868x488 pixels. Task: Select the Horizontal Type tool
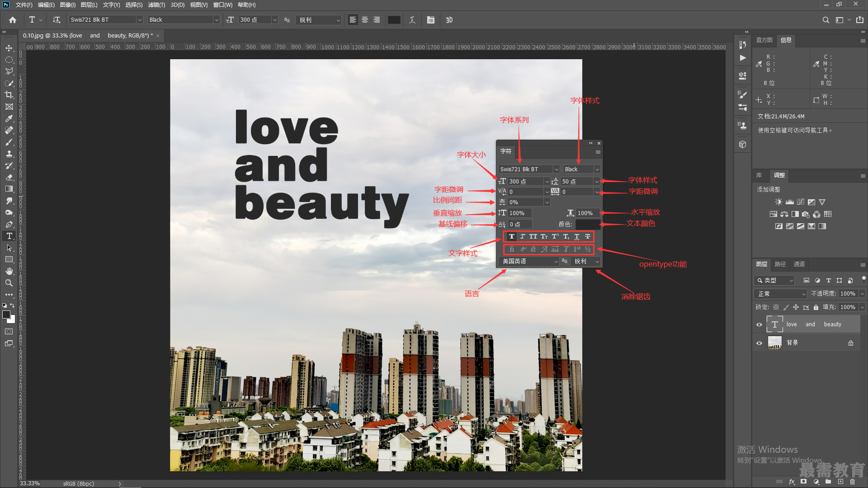9,236
